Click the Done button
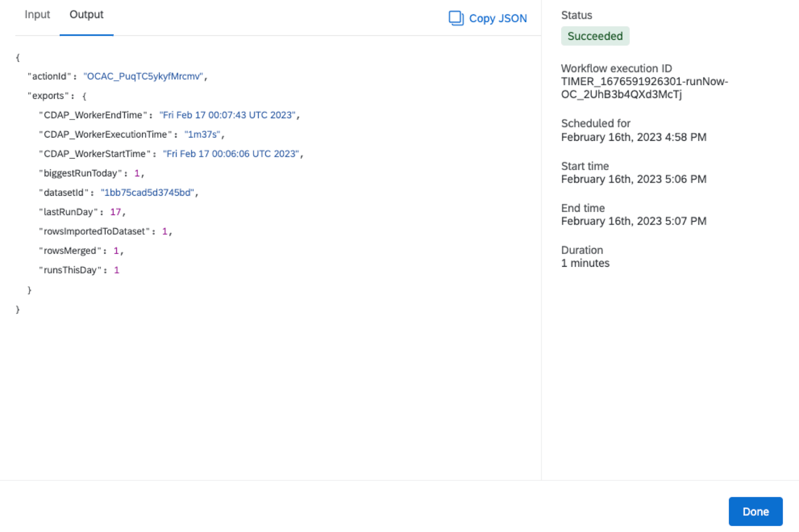Image resolution: width=799 pixels, height=532 pixels. point(755,511)
